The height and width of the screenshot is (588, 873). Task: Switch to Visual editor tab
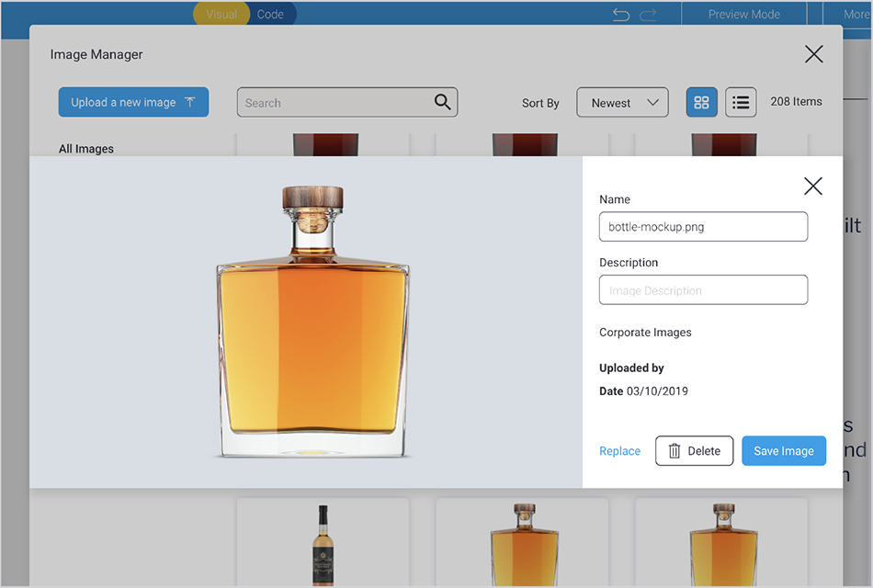[221, 14]
